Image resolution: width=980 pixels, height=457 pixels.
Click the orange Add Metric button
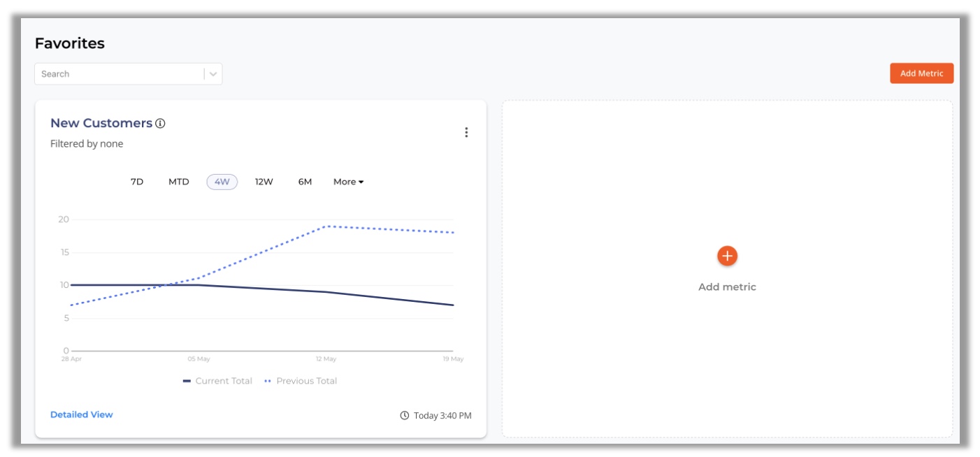coord(921,73)
